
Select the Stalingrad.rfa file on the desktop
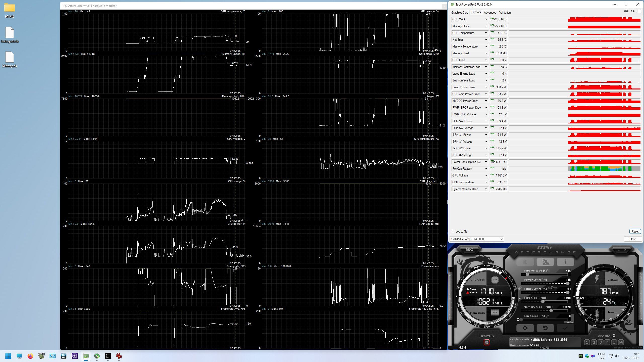[x=9, y=35]
